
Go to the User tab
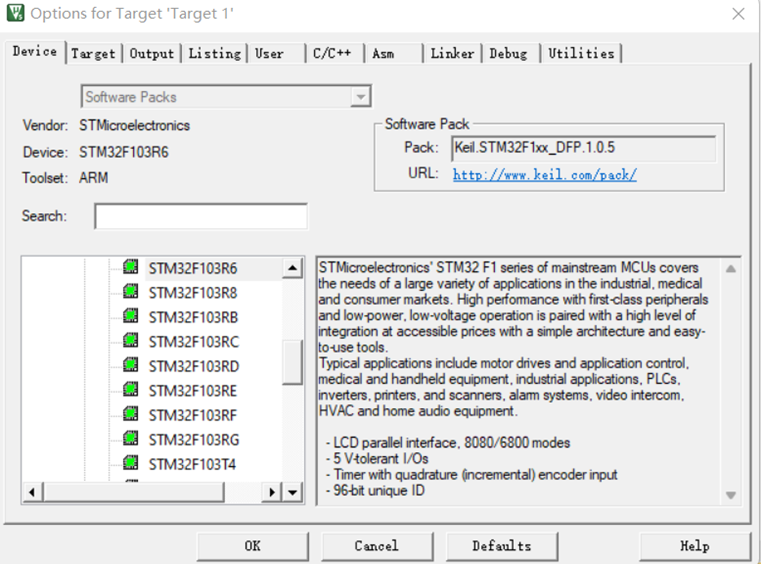(x=269, y=53)
